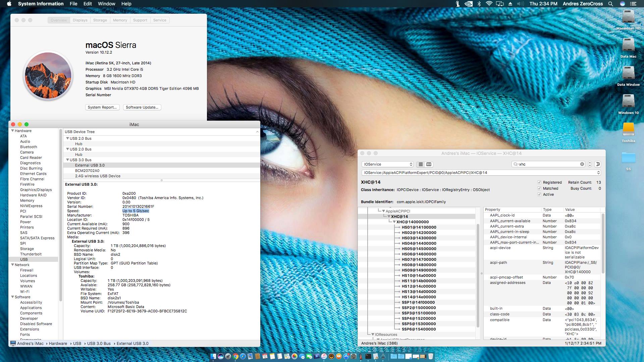Click the System Report button

point(102,107)
